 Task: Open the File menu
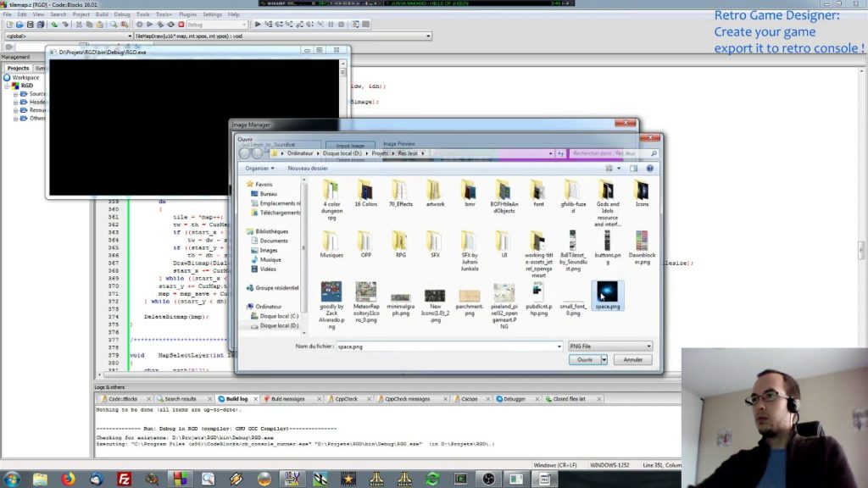[7, 14]
